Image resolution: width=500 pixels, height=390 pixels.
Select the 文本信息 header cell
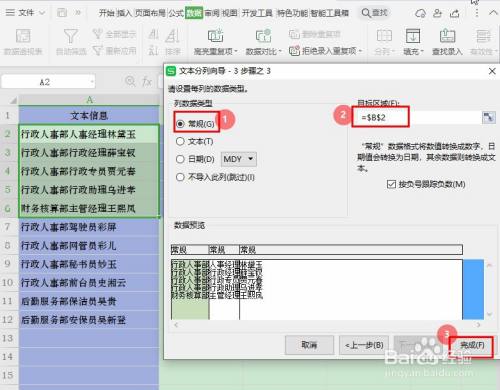(x=89, y=115)
